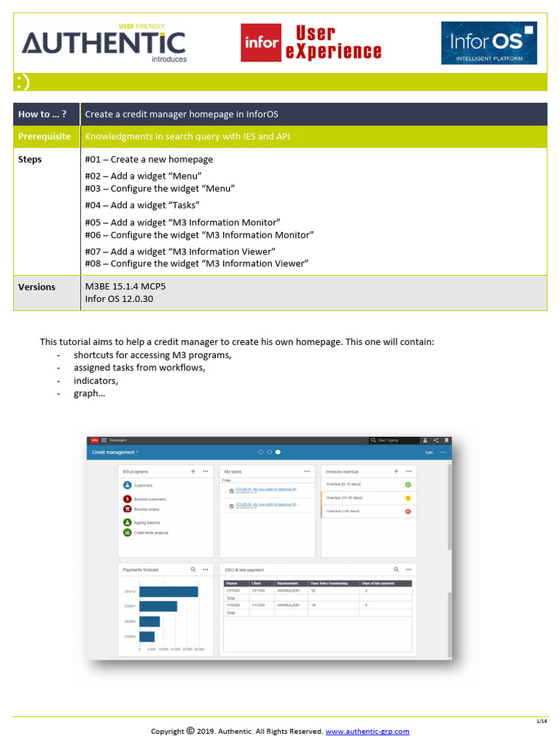560x747 pixels.
Task: Open the second FDUBUS approval task link
Action: click(x=266, y=504)
